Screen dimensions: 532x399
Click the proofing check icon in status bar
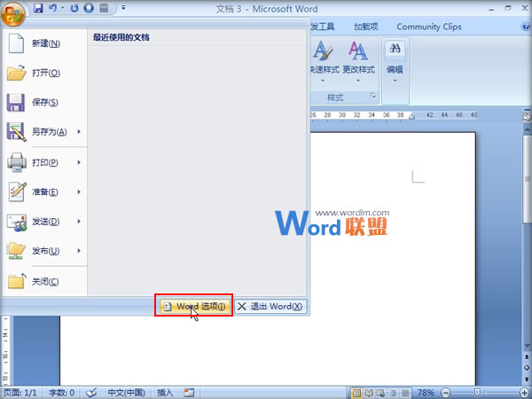91,393
